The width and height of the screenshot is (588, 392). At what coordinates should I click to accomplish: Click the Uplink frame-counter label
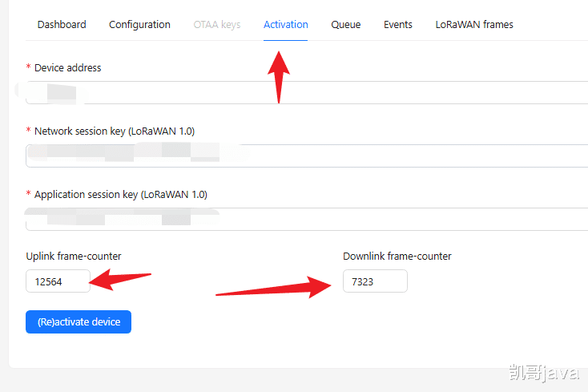point(74,257)
